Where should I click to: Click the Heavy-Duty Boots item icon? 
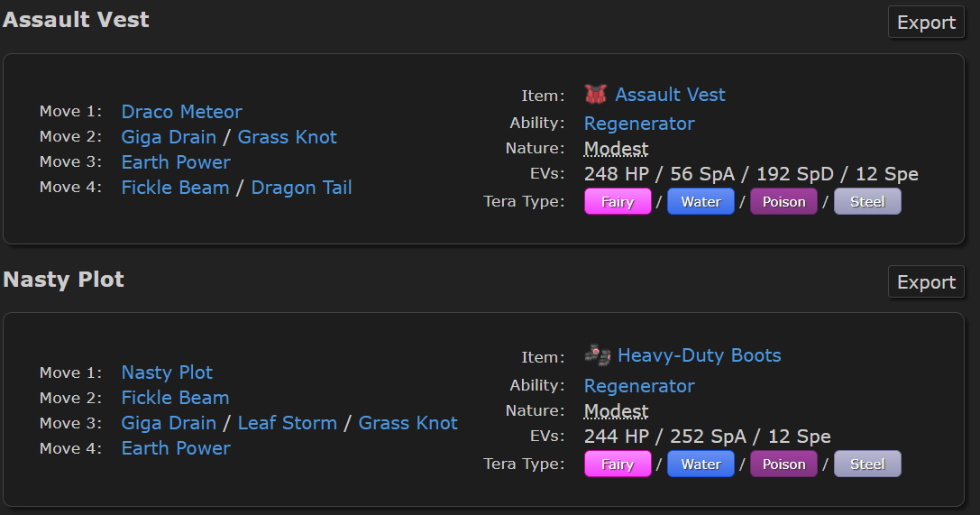(x=596, y=355)
